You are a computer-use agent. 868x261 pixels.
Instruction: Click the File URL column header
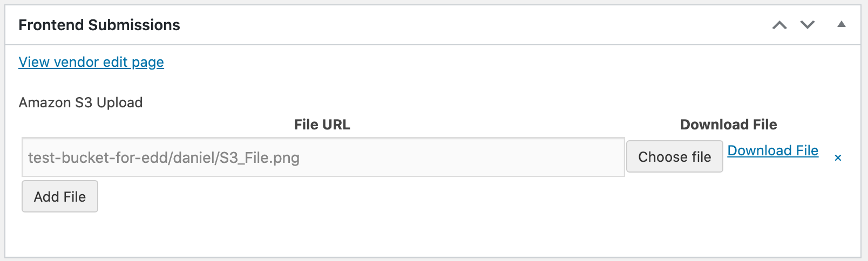[x=322, y=125]
